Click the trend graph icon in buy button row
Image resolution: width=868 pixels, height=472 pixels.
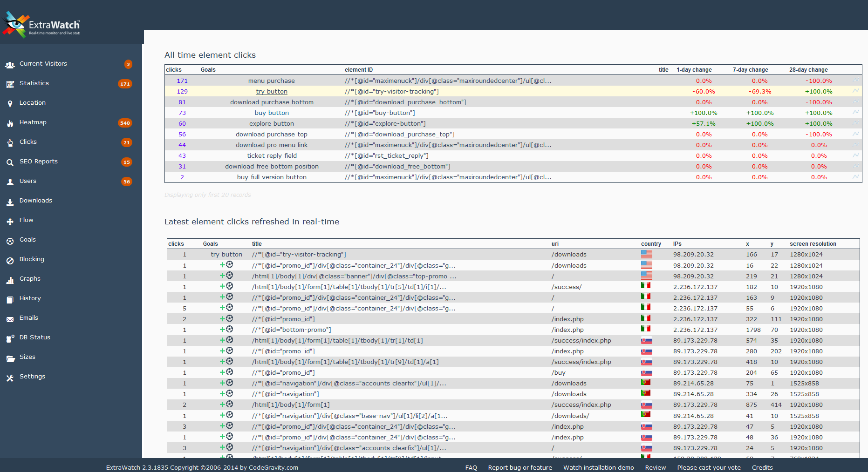click(855, 113)
